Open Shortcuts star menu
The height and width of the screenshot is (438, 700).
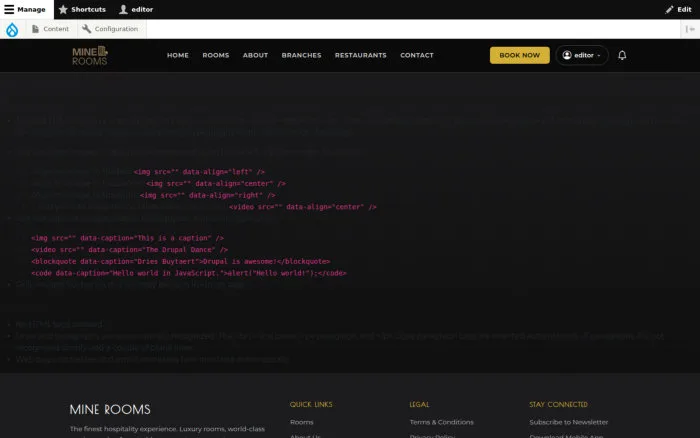(x=82, y=9)
